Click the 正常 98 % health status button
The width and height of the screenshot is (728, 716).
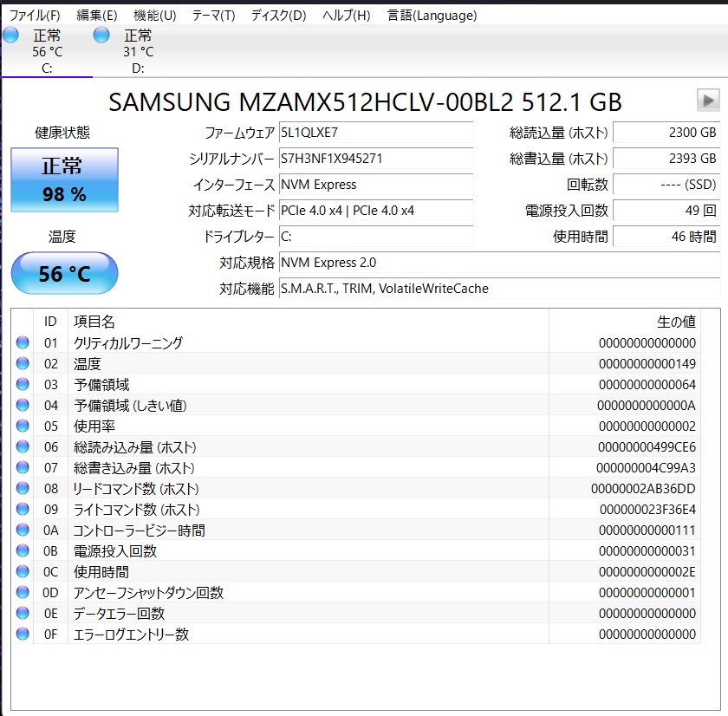(x=64, y=179)
